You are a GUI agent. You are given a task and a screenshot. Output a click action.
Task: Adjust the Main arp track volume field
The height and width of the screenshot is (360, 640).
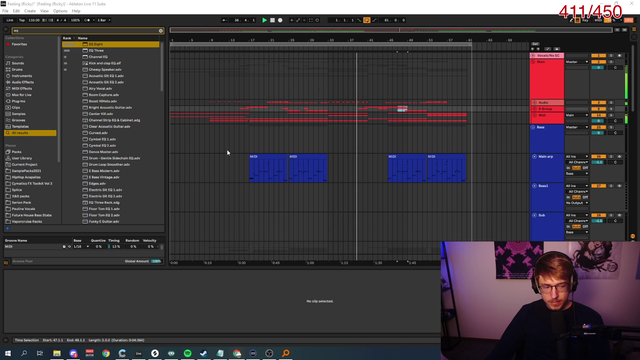point(598,162)
